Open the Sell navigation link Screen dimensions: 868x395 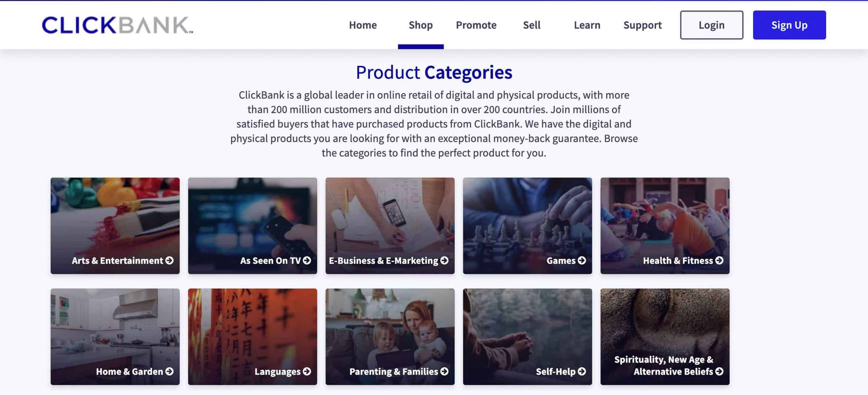532,25
